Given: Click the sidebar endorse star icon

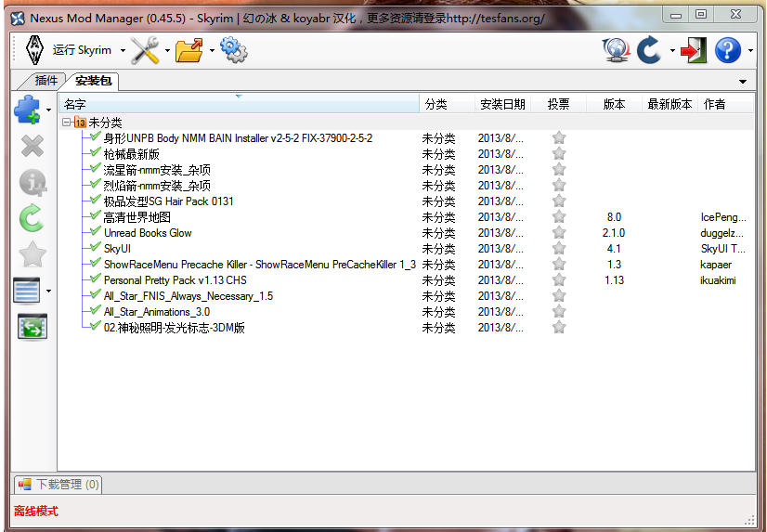Looking at the screenshot, I should click(x=32, y=254).
